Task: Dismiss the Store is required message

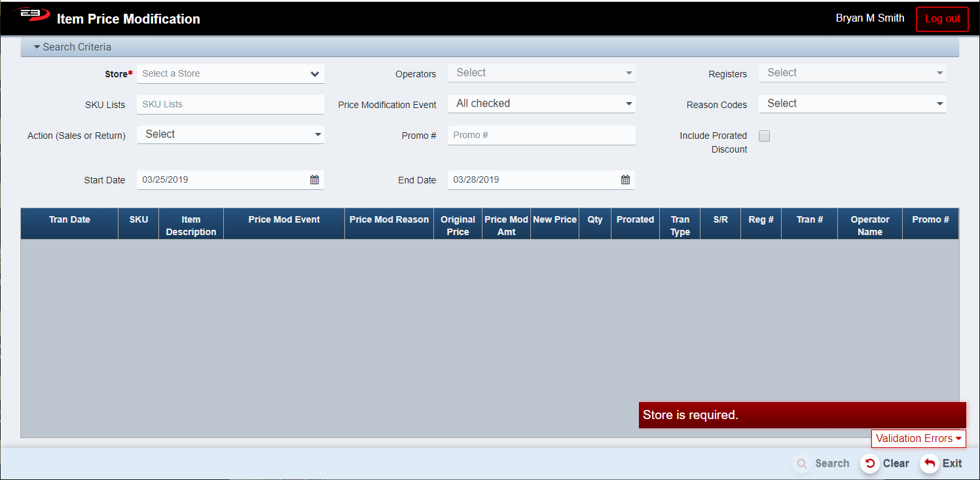Action: pyautogui.click(x=802, y=415)
